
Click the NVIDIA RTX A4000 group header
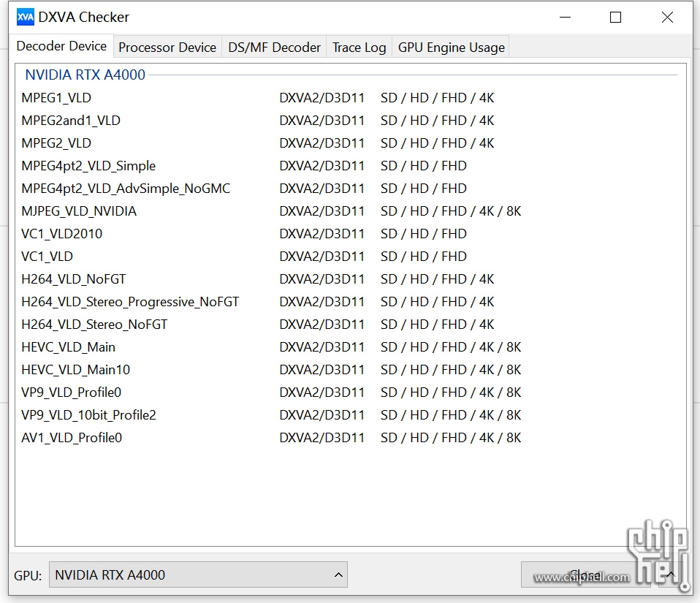coord(85,75)
